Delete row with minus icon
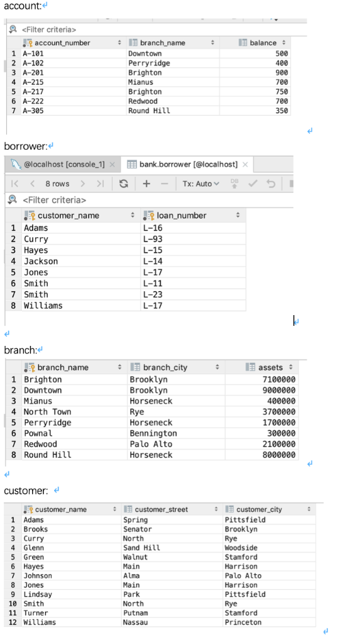The width and height of the screenshot is (345, 644). pyautogui.click(x=165, y=184)
